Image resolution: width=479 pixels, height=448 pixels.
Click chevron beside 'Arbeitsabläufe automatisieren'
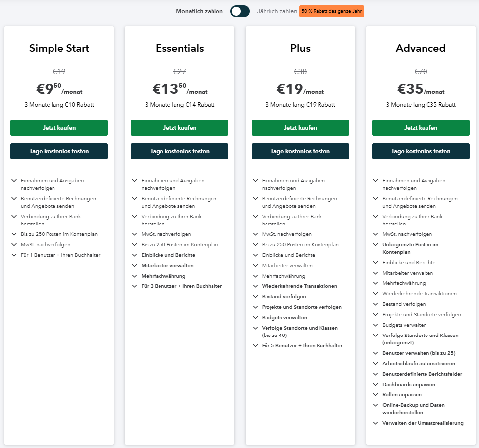pyautogui.click(x=375, y=363)
